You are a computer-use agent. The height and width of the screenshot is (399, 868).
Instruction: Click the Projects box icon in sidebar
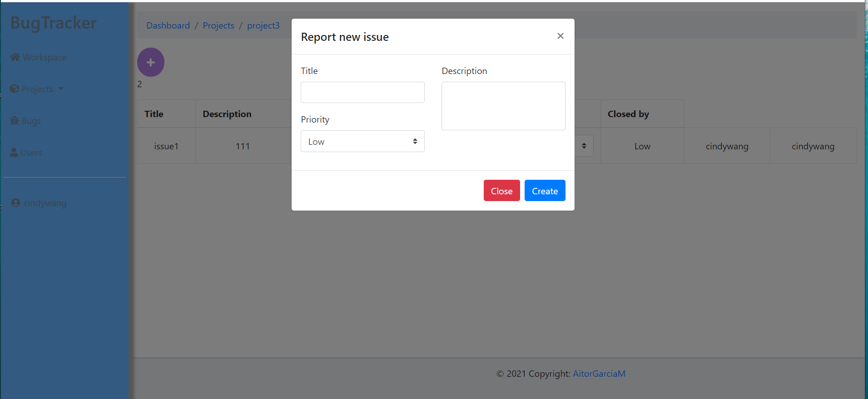(x=15, y=89)
